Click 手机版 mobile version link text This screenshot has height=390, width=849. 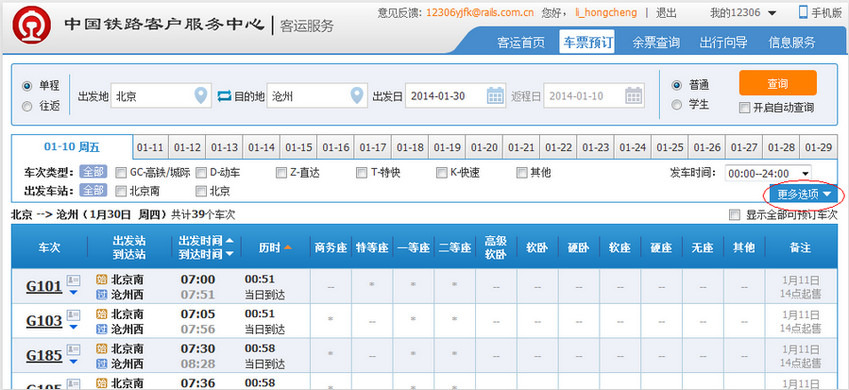pos(827,13)
